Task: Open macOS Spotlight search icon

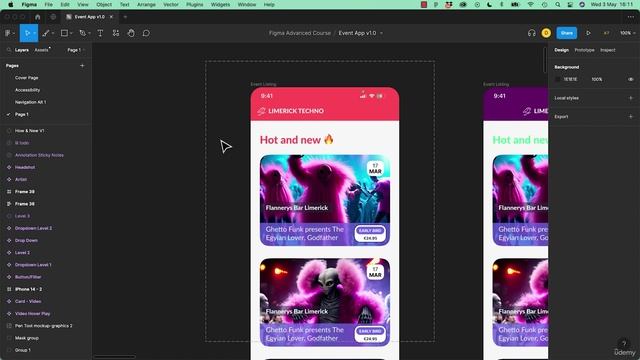Action: coord(558,4)
